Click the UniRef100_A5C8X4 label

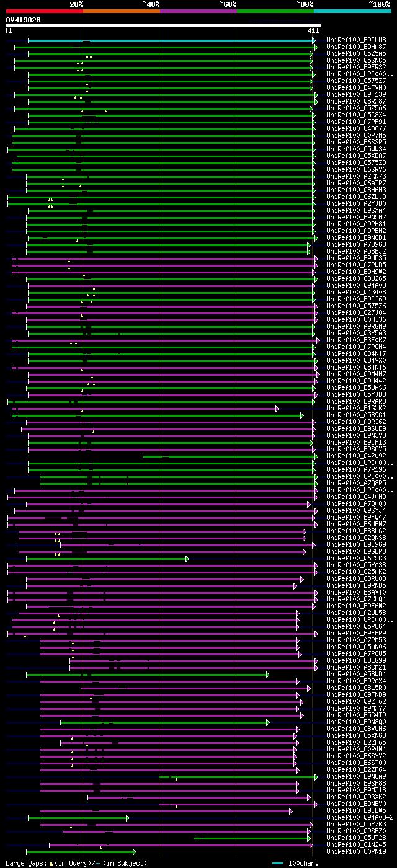tap(356, 115)
